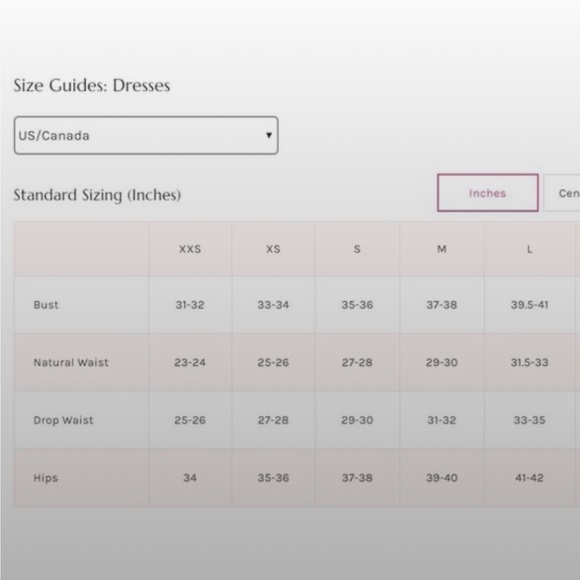Open the US/Canada region dropdown
580x580 pixels.
(x=146, y=135)
